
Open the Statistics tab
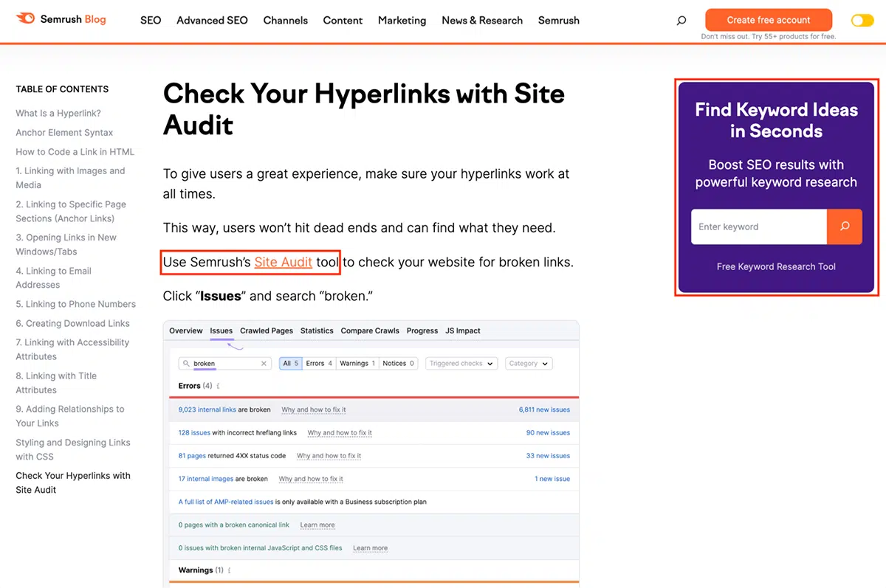pyautogui.click(x=317, y=331)
